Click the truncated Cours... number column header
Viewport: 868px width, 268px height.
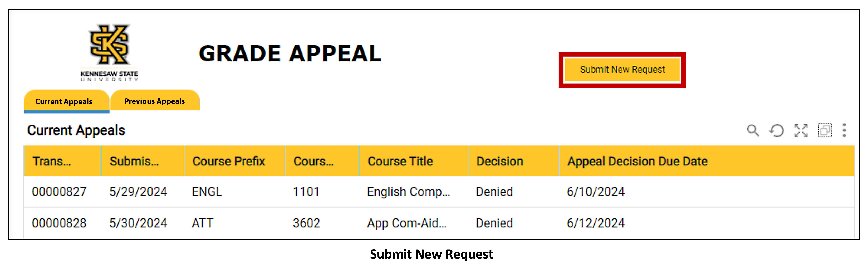point(313,162)
